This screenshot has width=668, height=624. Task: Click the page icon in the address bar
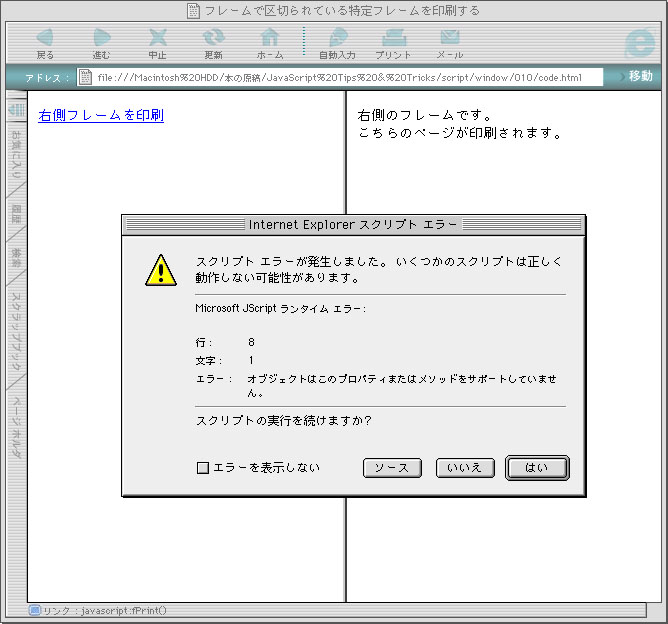(86, 77)
